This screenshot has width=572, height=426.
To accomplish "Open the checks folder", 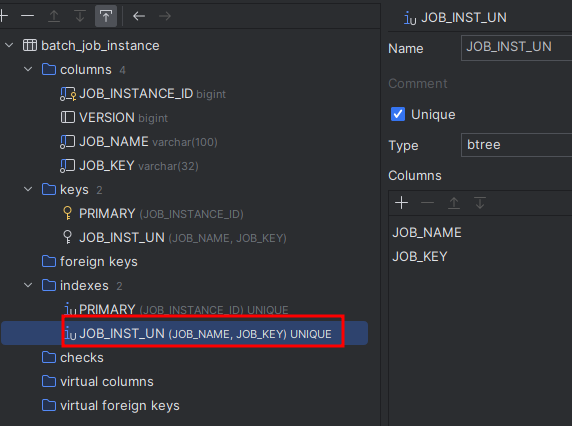I will pos(73,357).
